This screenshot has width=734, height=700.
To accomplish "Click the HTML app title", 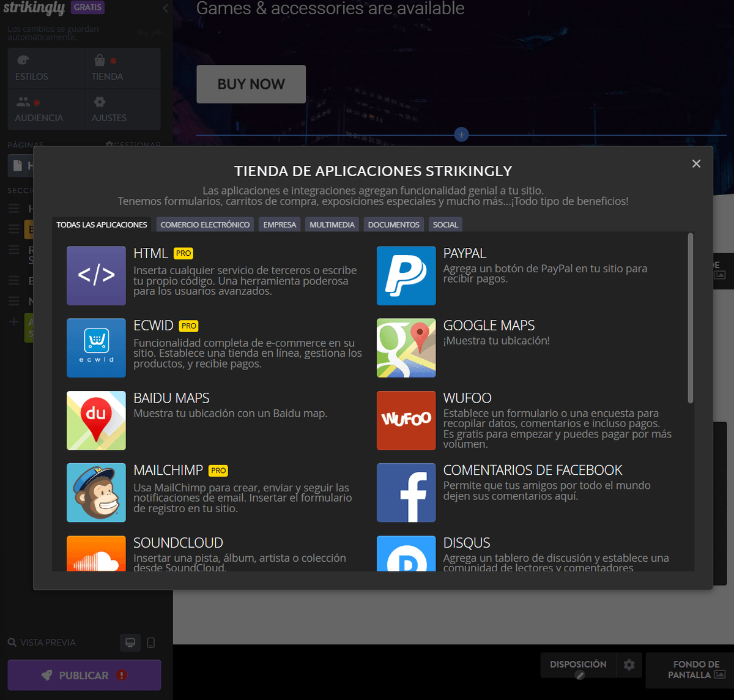I will (x=150, y=253).
